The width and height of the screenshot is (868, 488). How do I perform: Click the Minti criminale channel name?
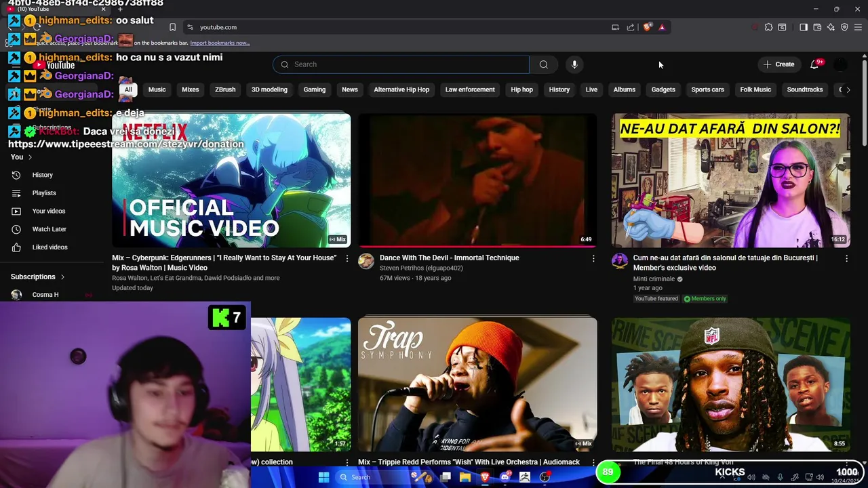[x=654, y=279]
